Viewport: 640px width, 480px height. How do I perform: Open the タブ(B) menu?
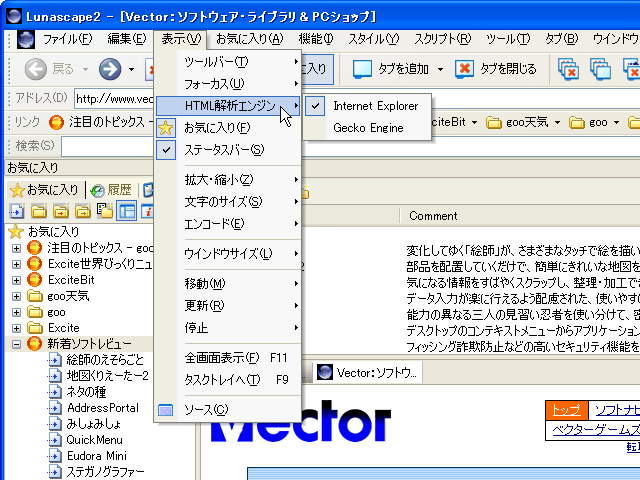pyautogui.click(x=562, y=39)
